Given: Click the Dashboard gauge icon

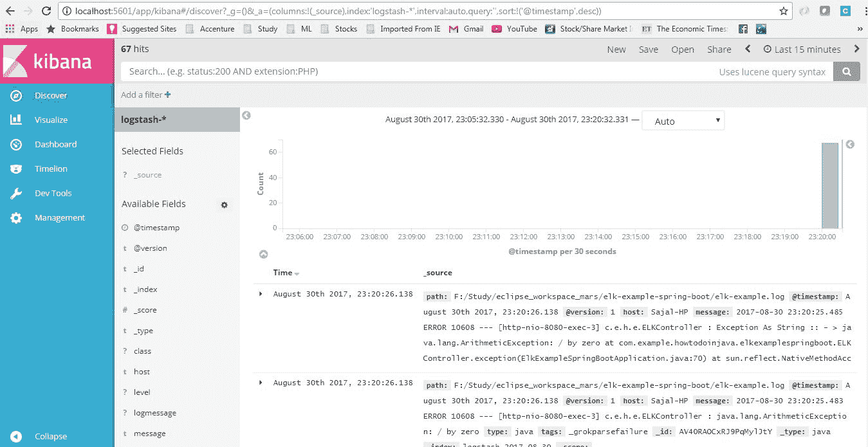Looking at the screenshot, I should pyautogui.click(x=16, y=144).
